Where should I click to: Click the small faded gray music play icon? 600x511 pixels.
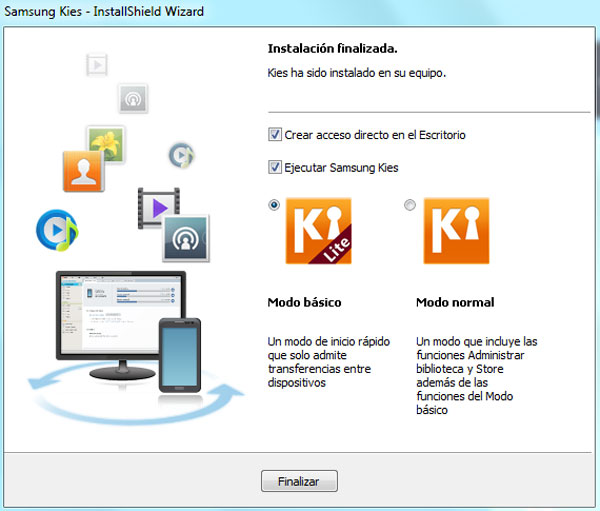coord(181,155)
